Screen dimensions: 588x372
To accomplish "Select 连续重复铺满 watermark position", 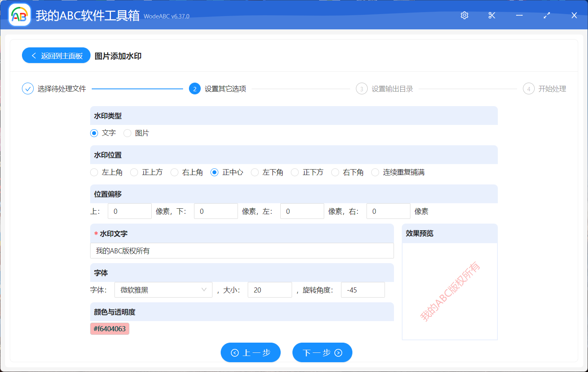I will click(375, 172).
